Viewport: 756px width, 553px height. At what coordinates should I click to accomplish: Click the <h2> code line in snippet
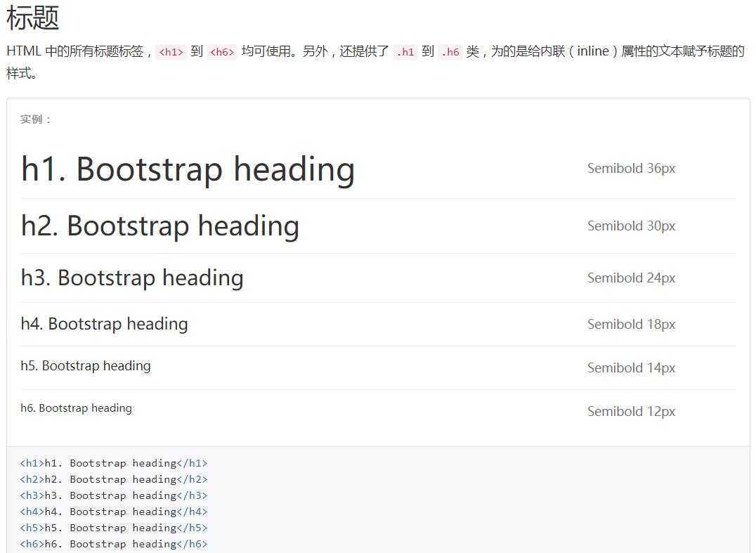point(114,479)
